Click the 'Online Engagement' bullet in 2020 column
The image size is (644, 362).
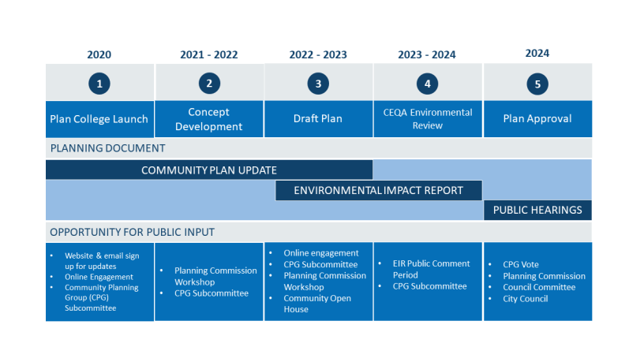(99, 277)
